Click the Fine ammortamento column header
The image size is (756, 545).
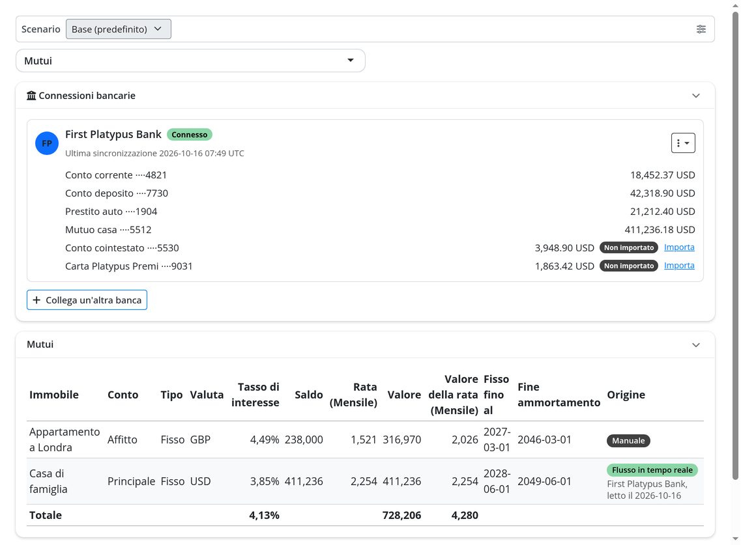(559, 395)
